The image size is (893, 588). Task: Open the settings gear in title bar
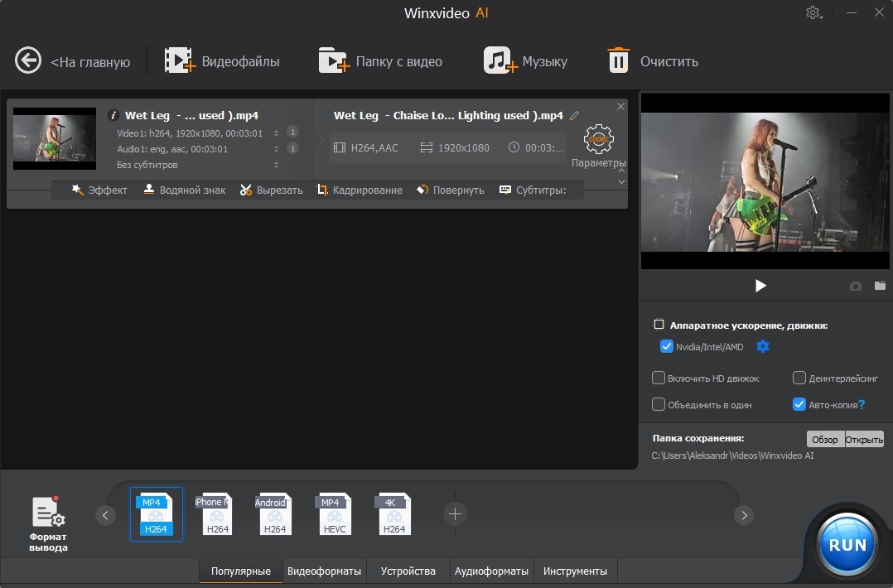(813, 12)
